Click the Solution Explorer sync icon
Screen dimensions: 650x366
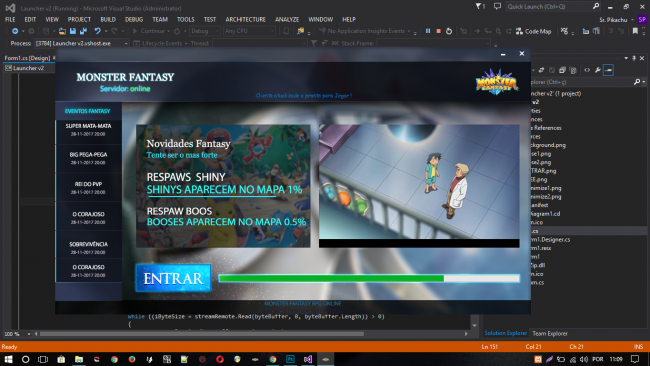click(541, 70)
